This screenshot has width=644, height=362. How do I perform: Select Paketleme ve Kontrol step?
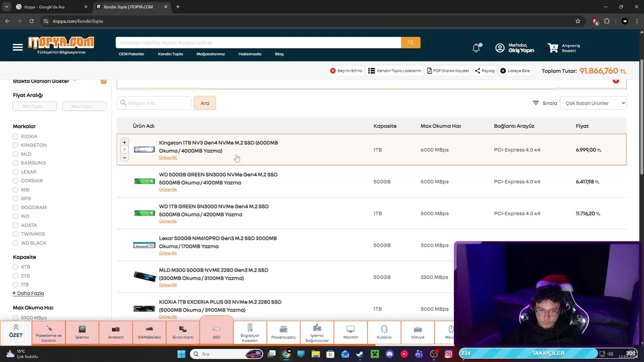[x=49, y=333]
